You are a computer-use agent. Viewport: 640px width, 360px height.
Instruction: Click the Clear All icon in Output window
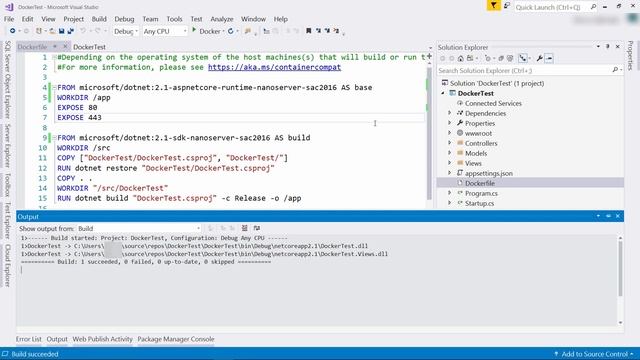pos(244,228)
